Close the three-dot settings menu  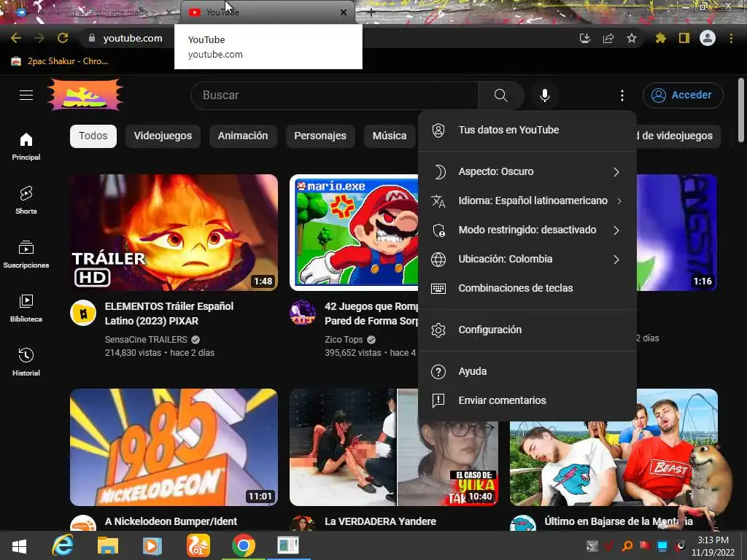[622, 96]
